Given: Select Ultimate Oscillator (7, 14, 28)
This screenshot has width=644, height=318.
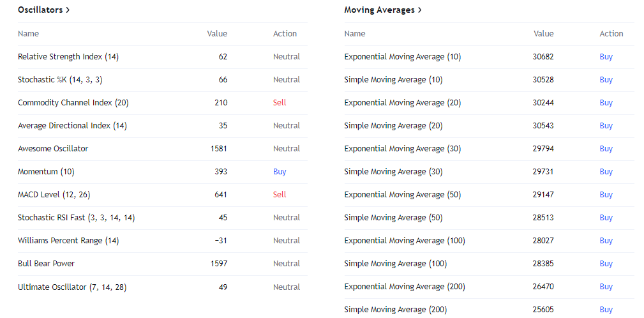Looking at the screenshot, I should pyautogui.click(x=72, y=287).
